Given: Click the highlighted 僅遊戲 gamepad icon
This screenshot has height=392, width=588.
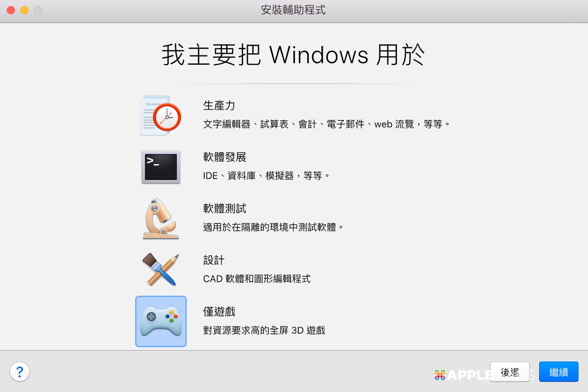Looking at the screenshot, I should pyautogui.click(x=161, y=322).
